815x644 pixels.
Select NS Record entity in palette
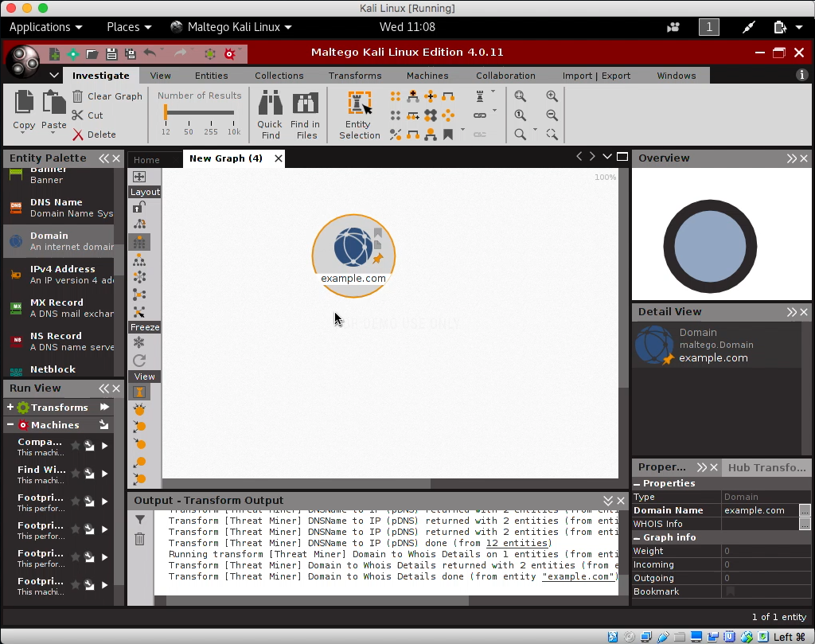59,341
